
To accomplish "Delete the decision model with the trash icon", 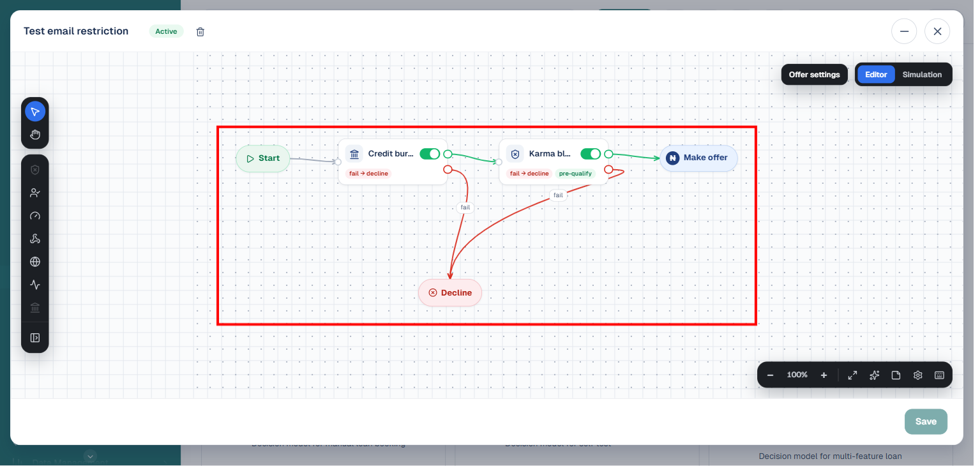I will (200, 31).
